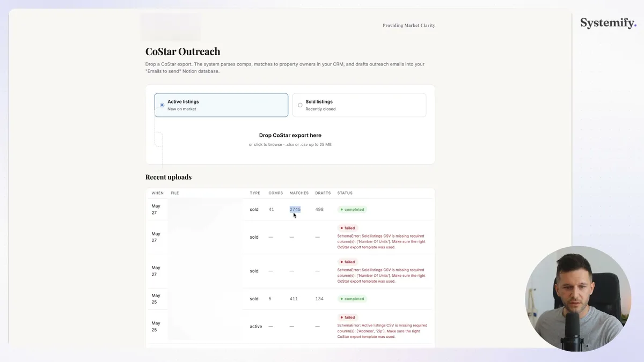Click the DRAFTS column header

(323, 193)
